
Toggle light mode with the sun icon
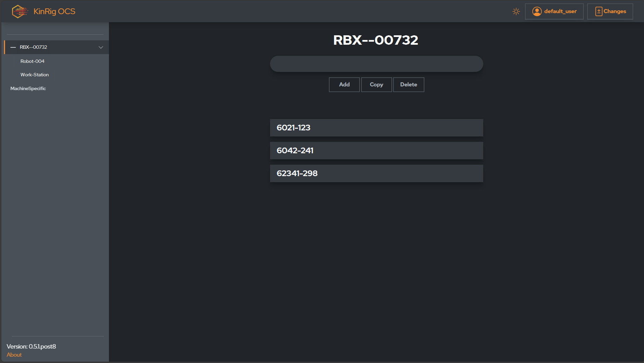coord(516,11)
